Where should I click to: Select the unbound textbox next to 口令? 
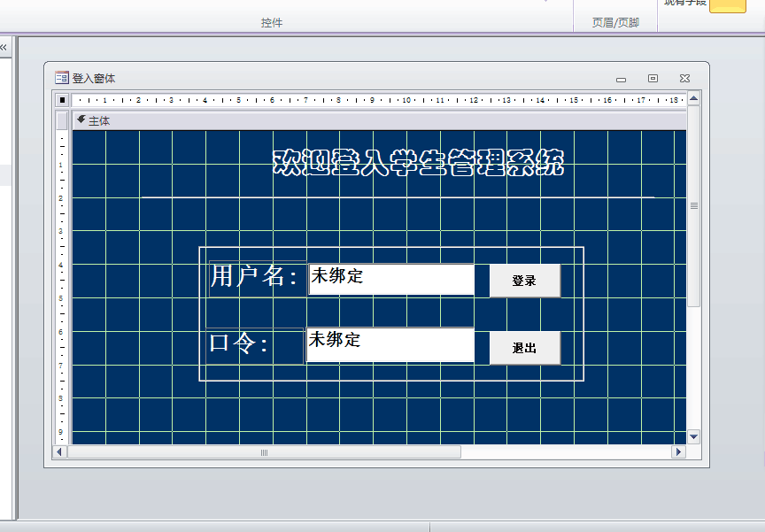(x=390, y=344)
